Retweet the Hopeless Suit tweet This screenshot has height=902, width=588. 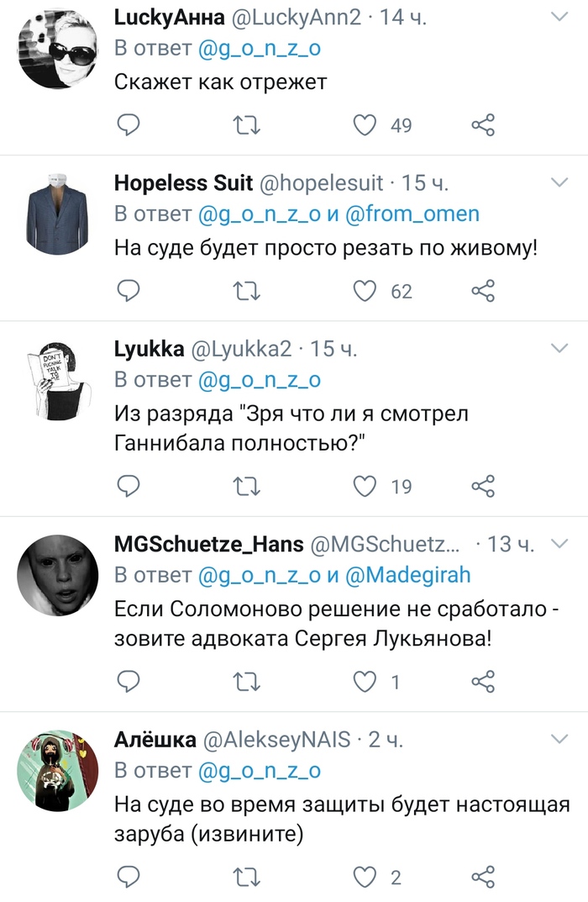click(x=246, y=291)
